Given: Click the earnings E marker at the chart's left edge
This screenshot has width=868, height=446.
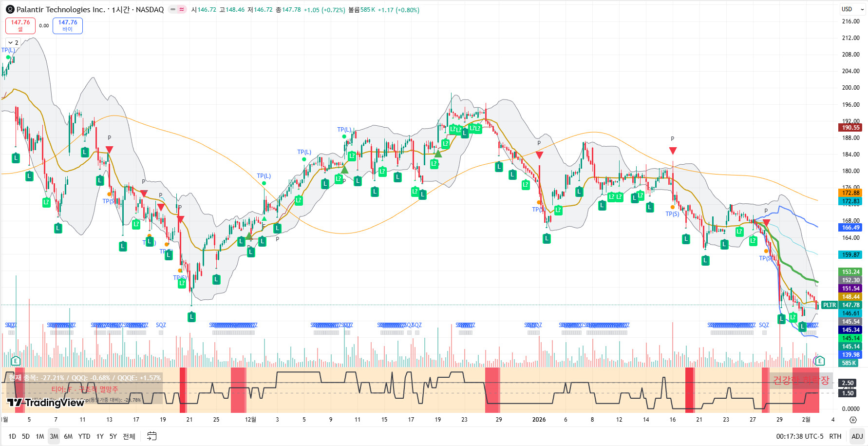Looking at the screenshot, I should [x=16, y=361].
